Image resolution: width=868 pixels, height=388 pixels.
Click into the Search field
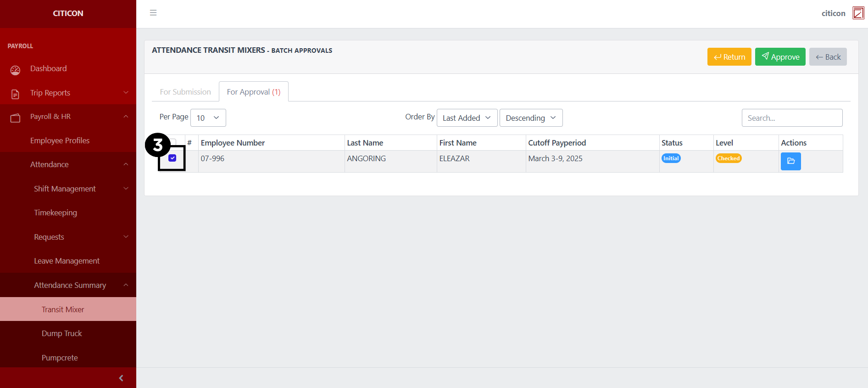[791, 118]
